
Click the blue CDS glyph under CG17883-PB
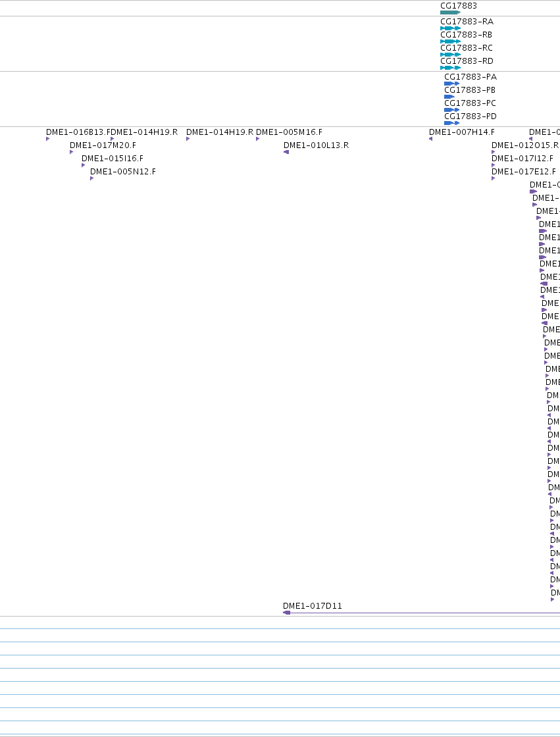pyautogui.click(x=449, y=97)
